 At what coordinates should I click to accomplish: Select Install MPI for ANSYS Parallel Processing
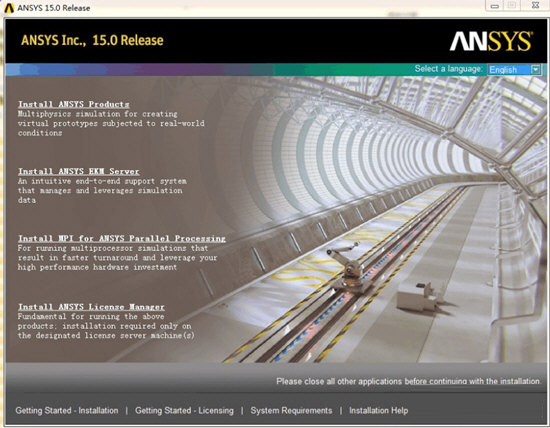click(x=122, y=238)
